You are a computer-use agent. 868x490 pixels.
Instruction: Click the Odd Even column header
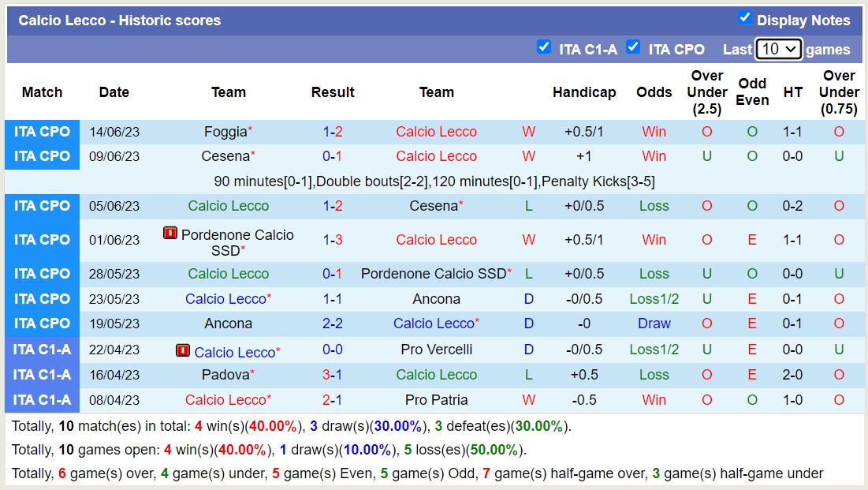[x=752, y=92]
